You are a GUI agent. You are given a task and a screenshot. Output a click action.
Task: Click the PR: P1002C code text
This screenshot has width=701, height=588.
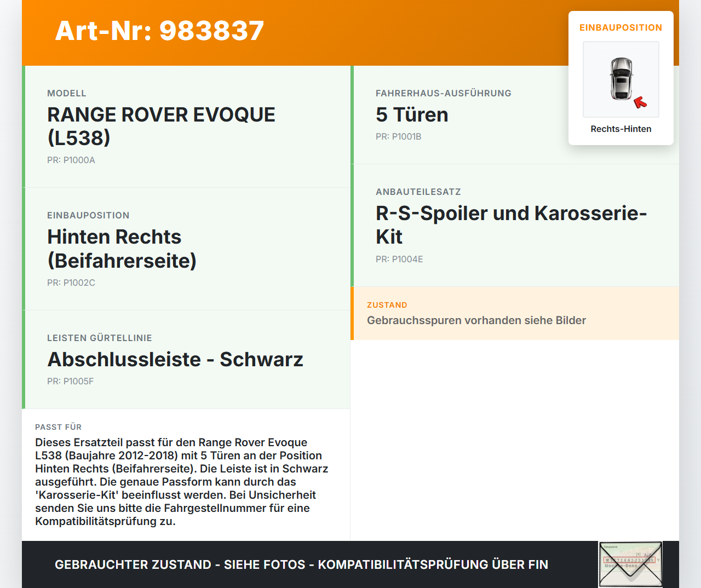pos(71,283)
